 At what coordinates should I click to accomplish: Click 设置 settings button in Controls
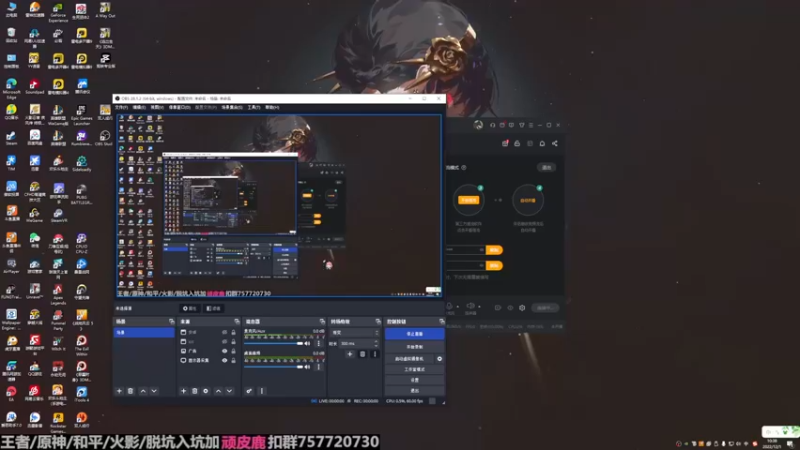(414, 380)
